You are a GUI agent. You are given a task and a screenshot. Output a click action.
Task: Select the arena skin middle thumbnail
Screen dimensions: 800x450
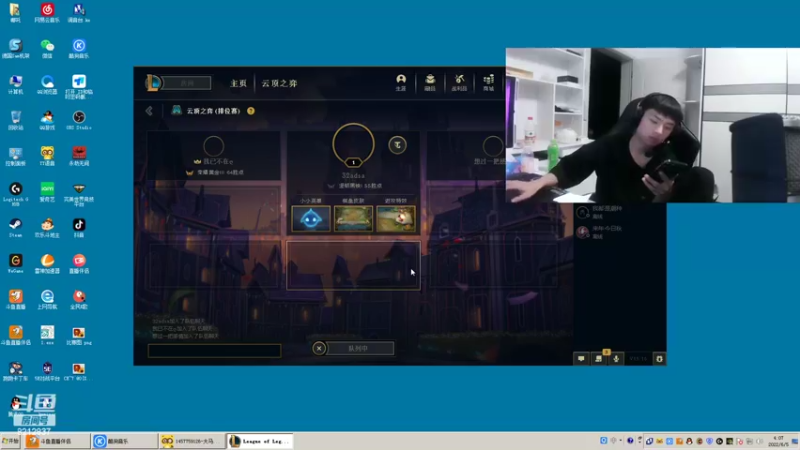[353, 219]
